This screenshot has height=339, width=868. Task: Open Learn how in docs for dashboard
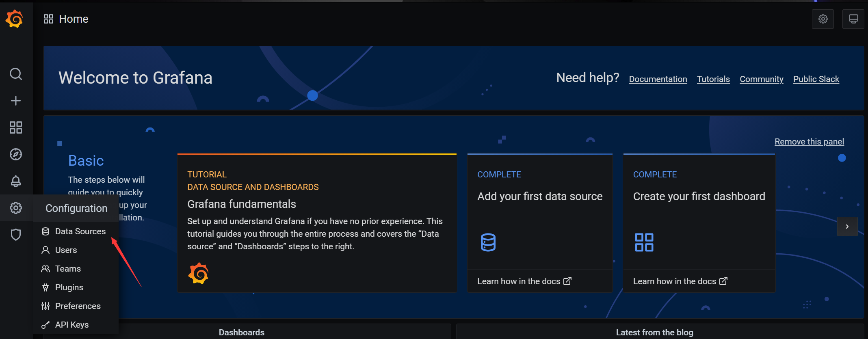pos(680,281)
